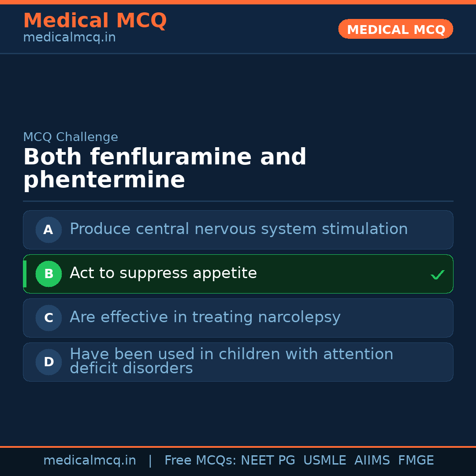Click the green B option badge

coord(48,274)
